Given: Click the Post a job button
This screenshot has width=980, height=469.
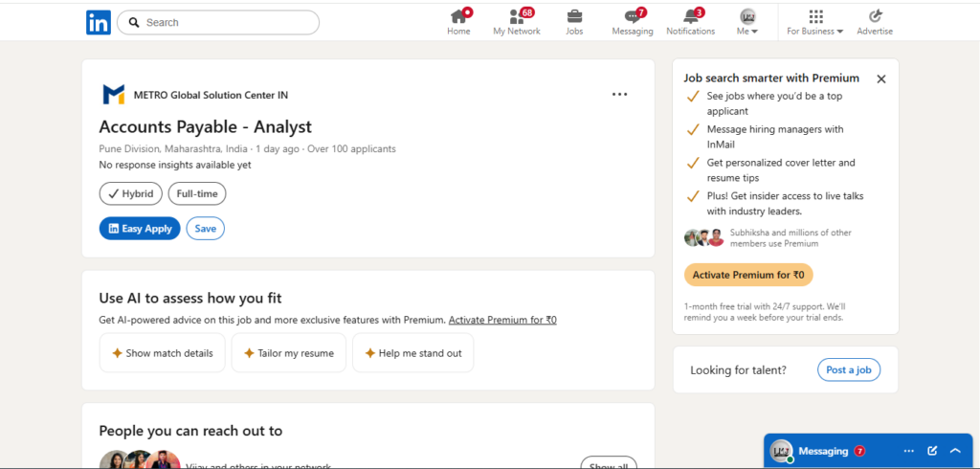Looking at the screenshot, I should (x=849, y=369).
